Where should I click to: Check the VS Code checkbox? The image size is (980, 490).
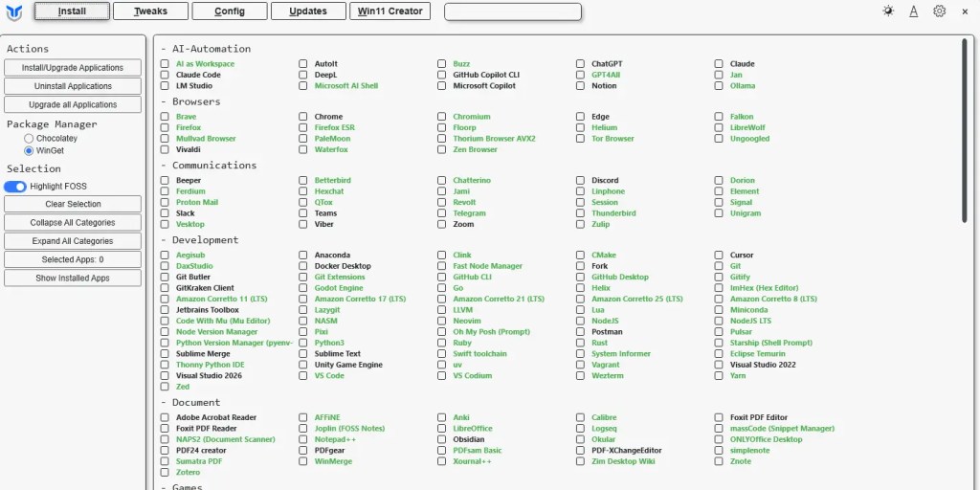(x=303, y=375)
